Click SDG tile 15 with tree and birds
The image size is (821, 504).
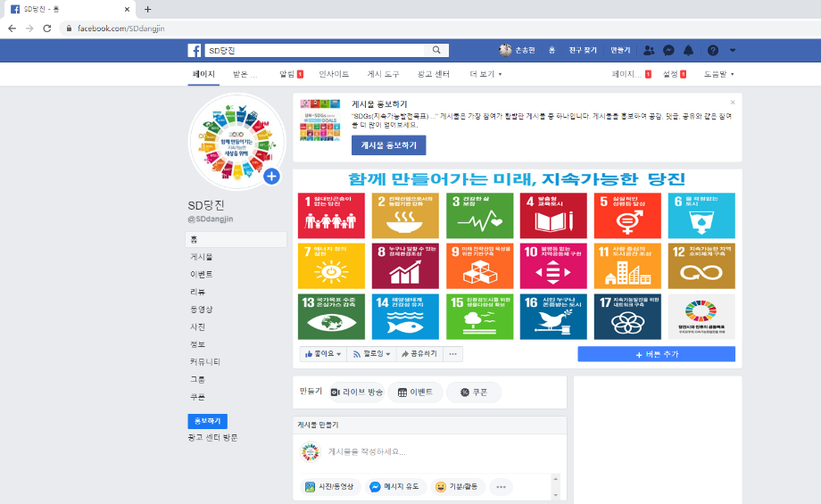[x=479, y=317]
